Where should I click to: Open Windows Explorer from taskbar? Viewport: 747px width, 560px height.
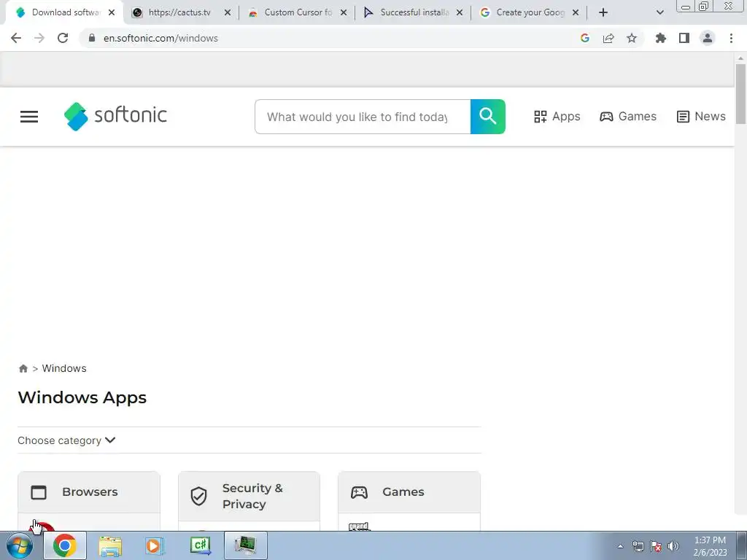(110, 545)
